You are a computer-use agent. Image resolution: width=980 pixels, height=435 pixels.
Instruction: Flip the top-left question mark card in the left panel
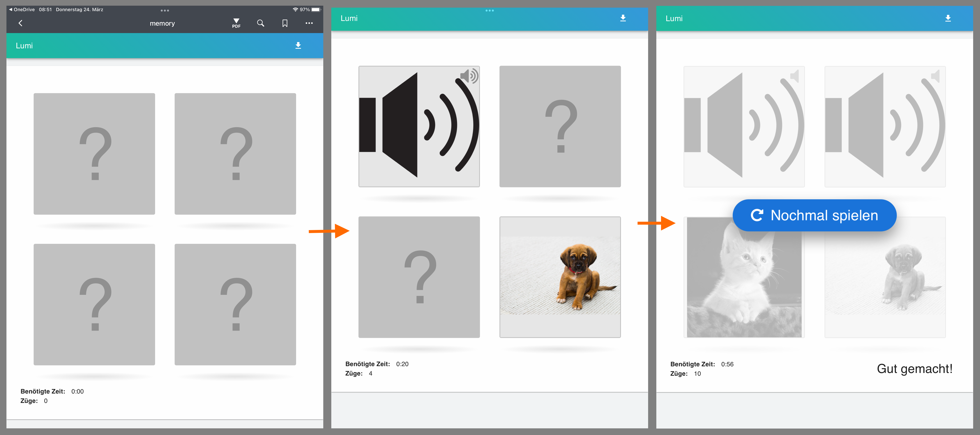(94, 154)
